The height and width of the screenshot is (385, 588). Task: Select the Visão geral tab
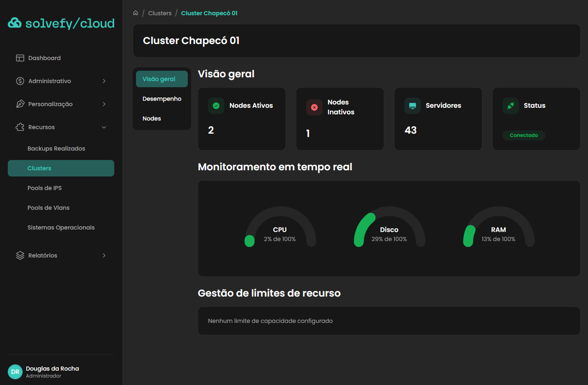[162, 79]
